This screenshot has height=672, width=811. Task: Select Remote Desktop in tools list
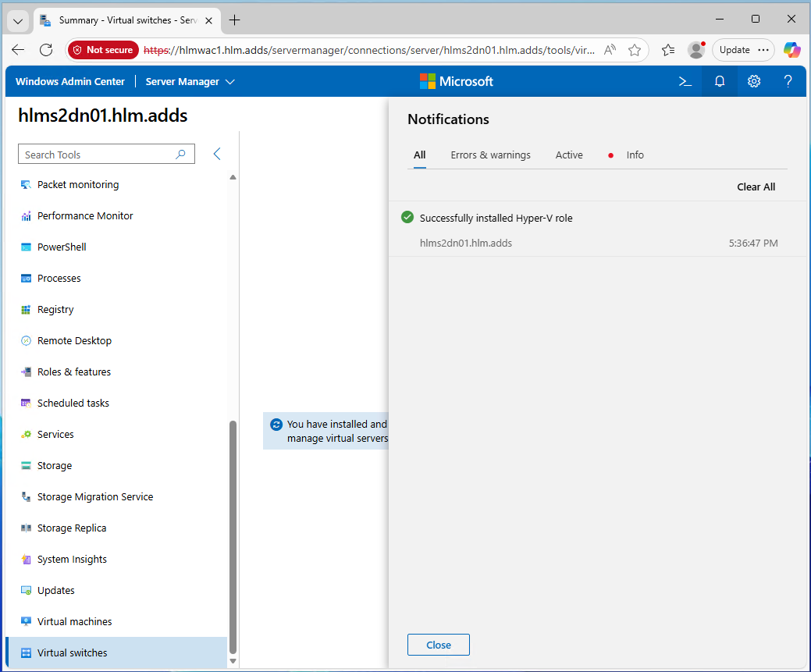(74, 341)
